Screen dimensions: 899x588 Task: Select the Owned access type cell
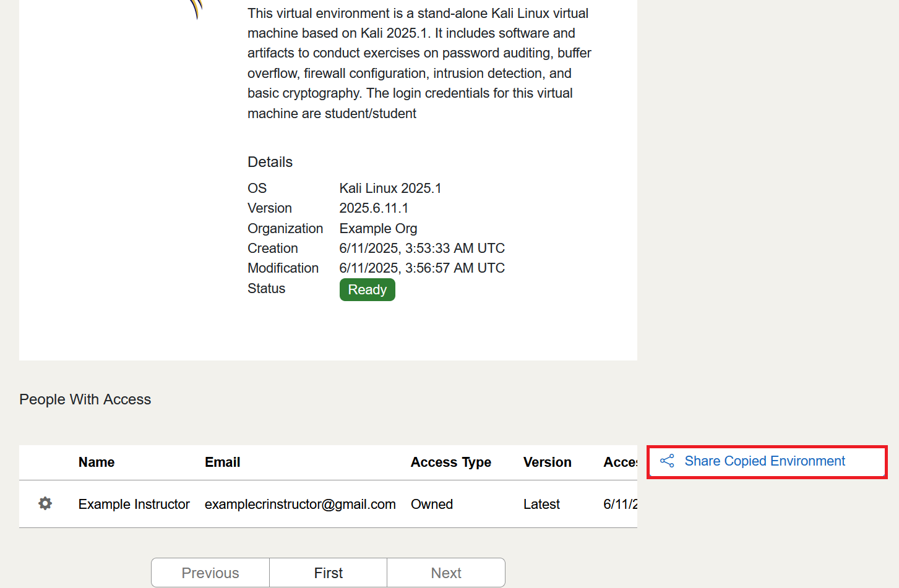tap(432, 505)
